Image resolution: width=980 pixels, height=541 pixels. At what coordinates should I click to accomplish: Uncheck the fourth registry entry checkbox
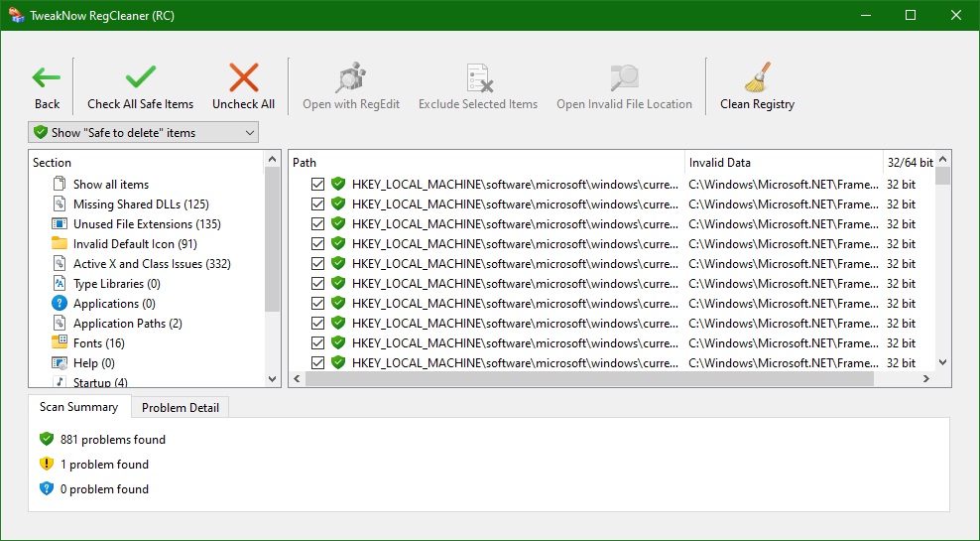coord(317,244)
